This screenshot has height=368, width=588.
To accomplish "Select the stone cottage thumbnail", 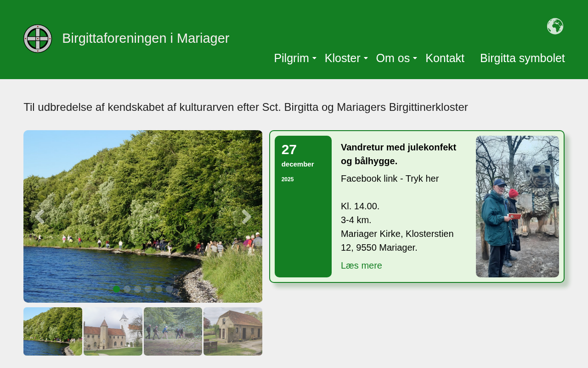I will 233,331.
